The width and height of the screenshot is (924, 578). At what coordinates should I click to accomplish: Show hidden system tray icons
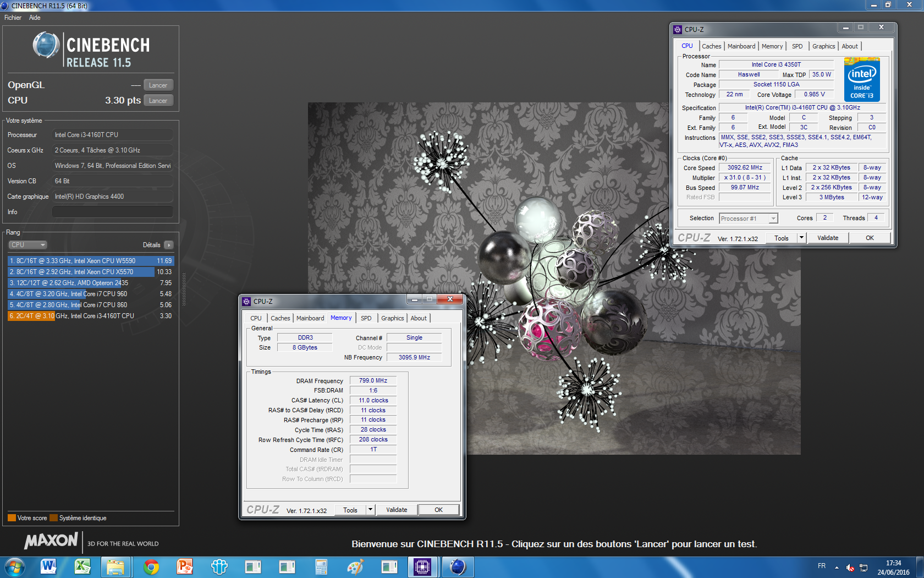[837, 567]
